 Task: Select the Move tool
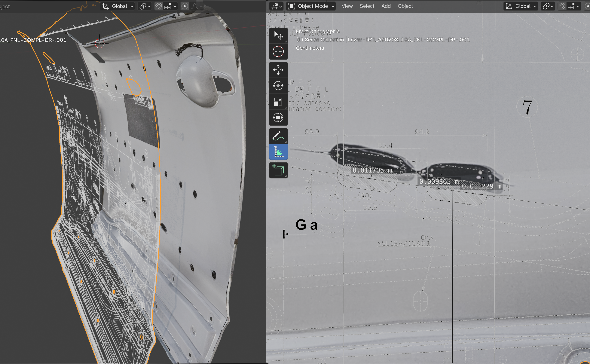(278, 70)
